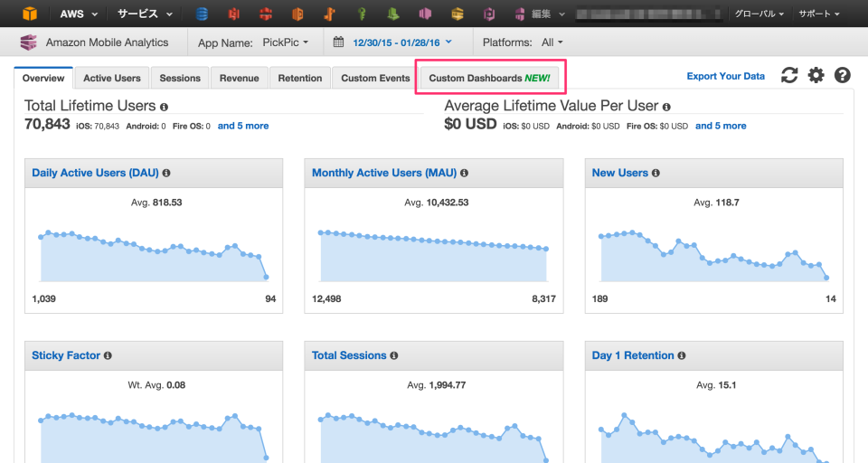The width and height of the screenshot is (868, 463).
Task: Click the calendar icon beside the date range
Action: (338, 43)
